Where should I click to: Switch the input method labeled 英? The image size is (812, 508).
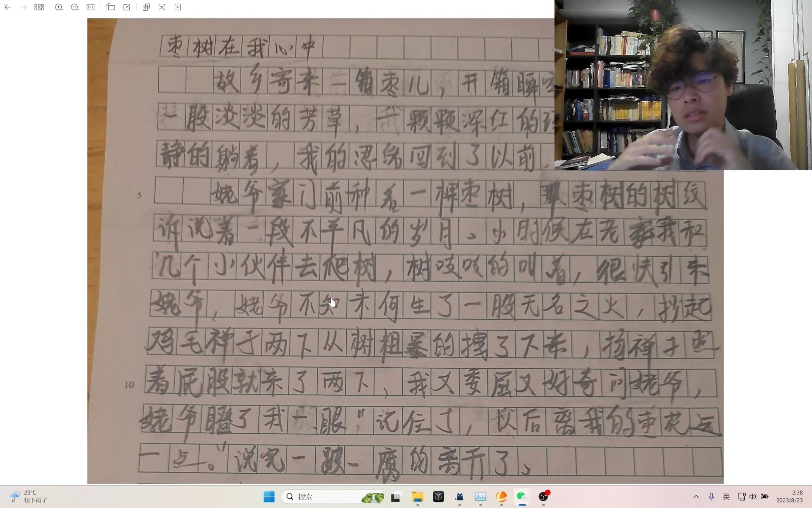(x=726, y=497)
